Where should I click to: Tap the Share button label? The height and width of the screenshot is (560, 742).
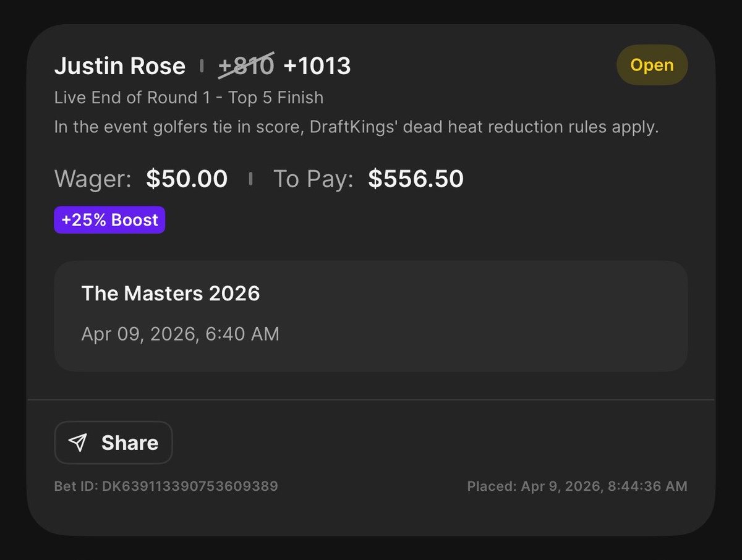130,443
